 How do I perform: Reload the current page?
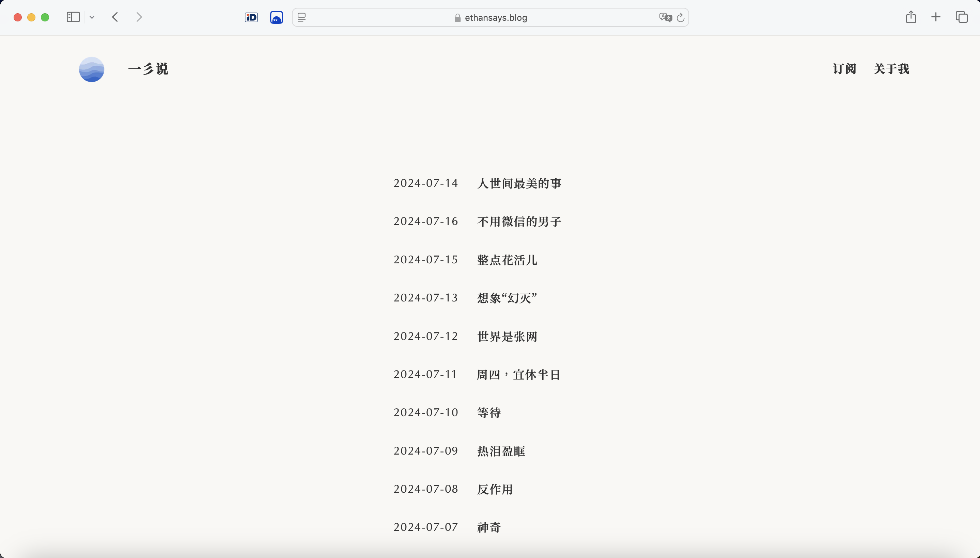(681, 18)
